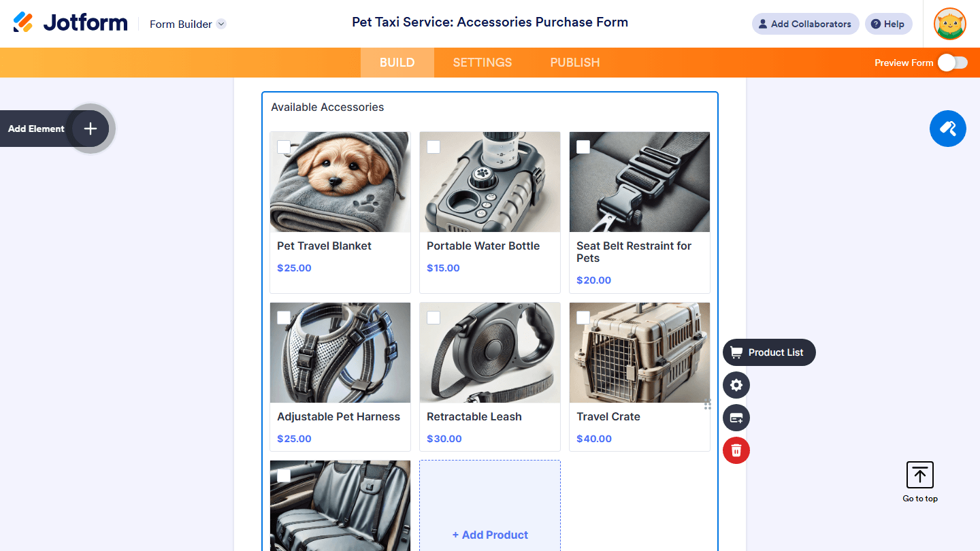Toggle the Preview Form switch

(952, 63)
